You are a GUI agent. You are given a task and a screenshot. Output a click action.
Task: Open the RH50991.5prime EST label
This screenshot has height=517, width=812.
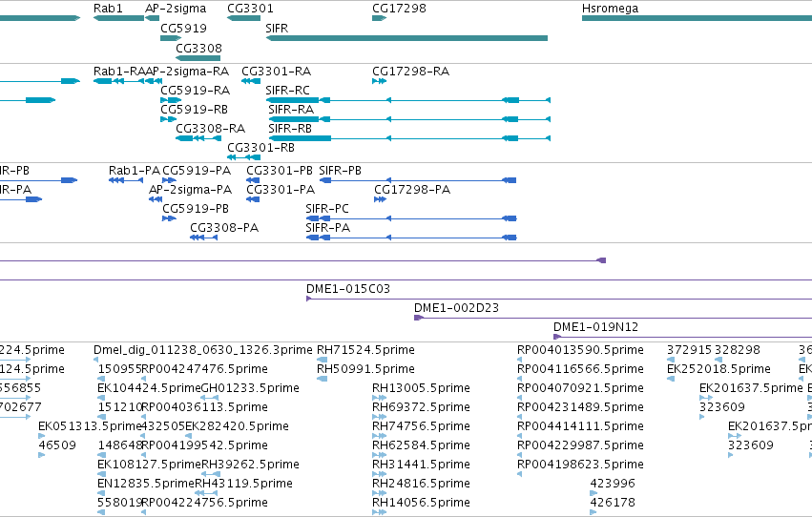pos(365,369)
